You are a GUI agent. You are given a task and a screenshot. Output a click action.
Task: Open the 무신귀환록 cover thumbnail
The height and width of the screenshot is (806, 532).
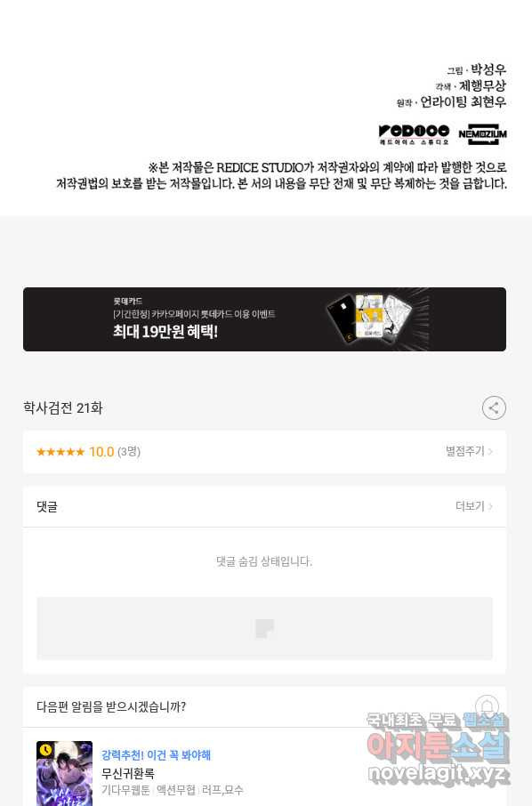pos(64,773)
